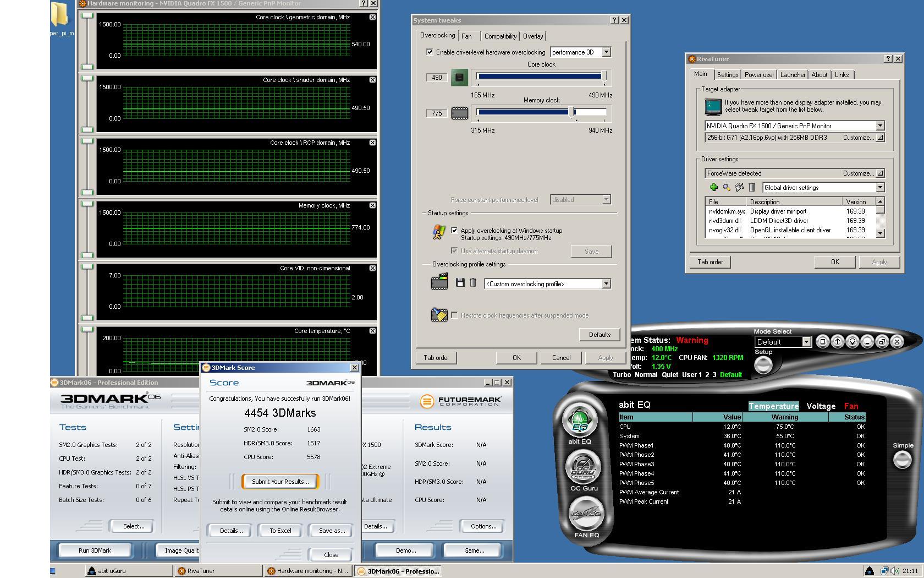This screenshot has width=924, height=578.
Task: Switch to the Overlay tab
Action: [533, 36]
